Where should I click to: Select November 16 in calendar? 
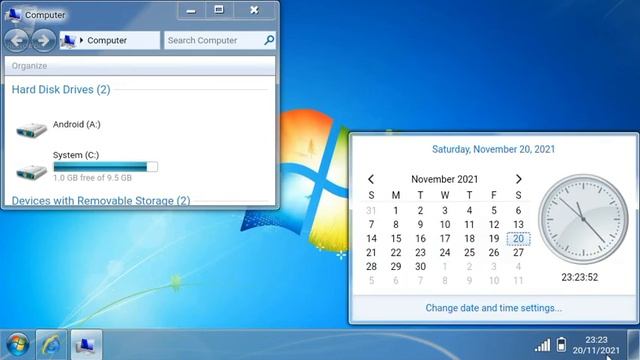click(x=420, y=239)
